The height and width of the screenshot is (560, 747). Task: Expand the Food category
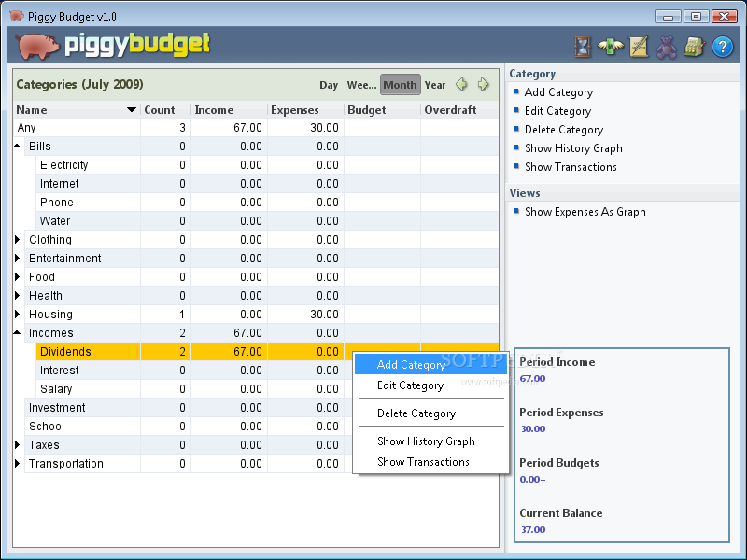(x=17, y=276)
